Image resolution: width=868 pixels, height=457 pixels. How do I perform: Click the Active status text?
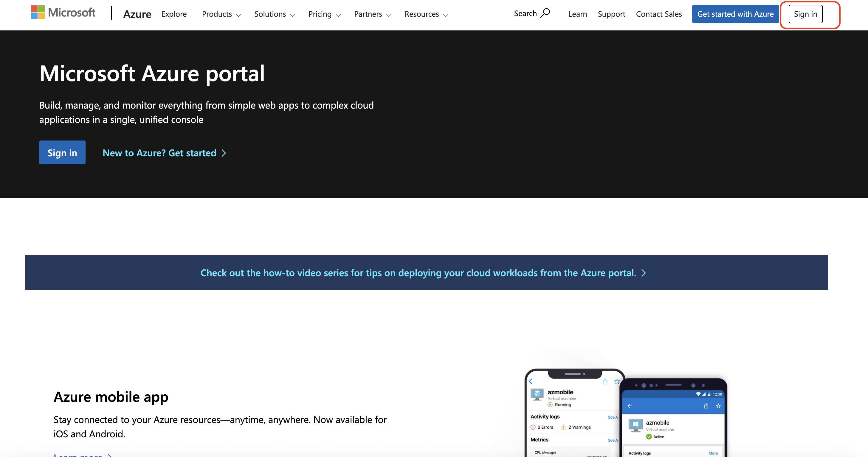pos(658,436)
